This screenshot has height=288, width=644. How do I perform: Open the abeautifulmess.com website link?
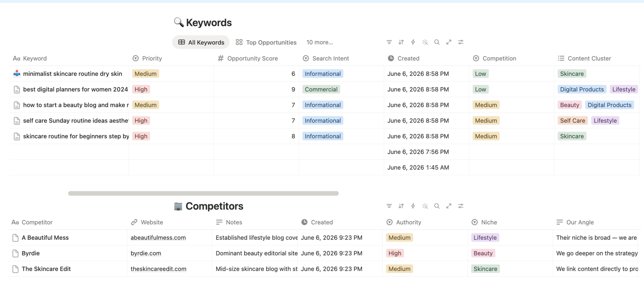pos(158,238)
